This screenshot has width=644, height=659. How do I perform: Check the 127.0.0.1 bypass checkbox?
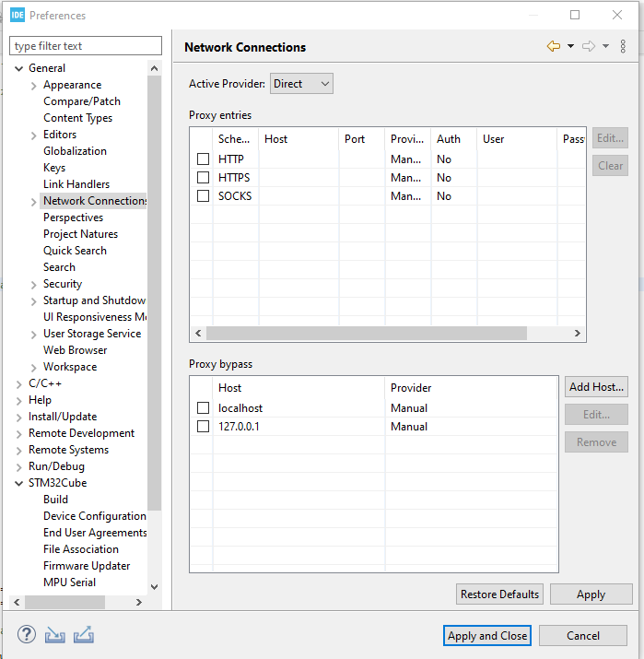204,427
